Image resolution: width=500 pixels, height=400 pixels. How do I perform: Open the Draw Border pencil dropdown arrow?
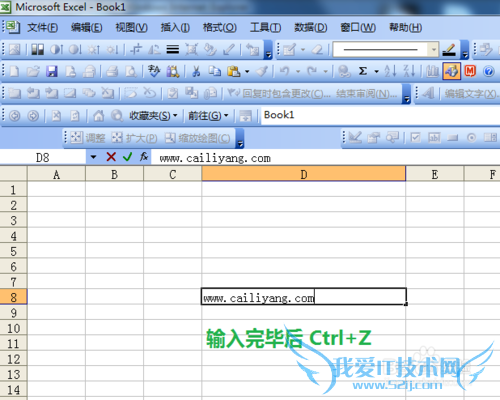(x=303, y=50)
